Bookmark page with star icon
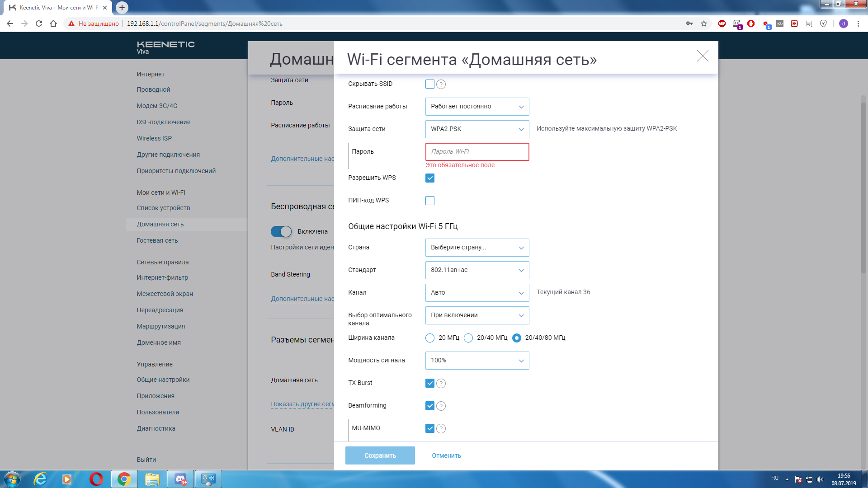Screen dimensions: 868x488 (704, 23)
